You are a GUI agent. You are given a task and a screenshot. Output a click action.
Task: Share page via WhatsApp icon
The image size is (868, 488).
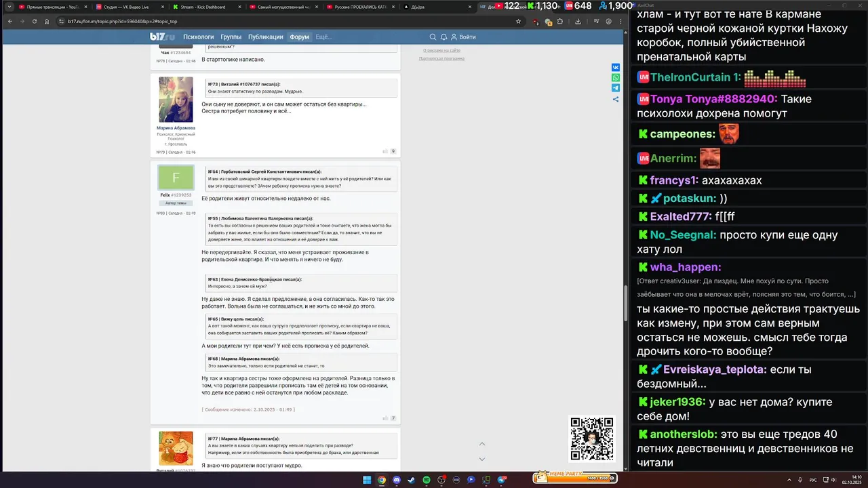(616, 78)
